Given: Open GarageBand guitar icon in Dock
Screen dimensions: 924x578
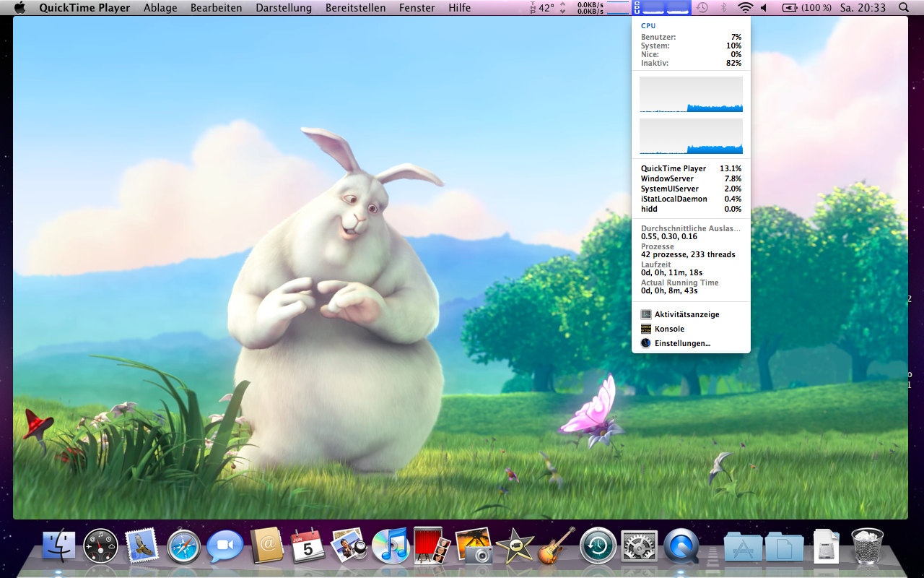Looking at the screenshot, I should pyautogui.click(x=557, y=545).
